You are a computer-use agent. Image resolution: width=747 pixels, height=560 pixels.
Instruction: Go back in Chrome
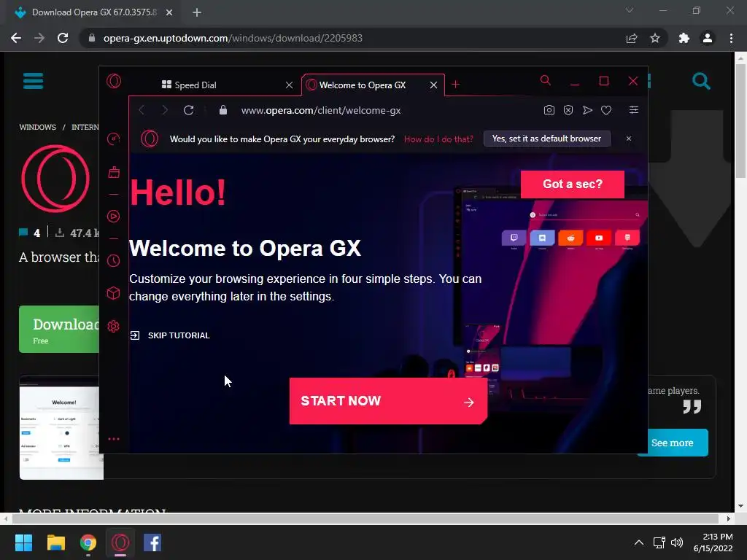tap(16, 38)
